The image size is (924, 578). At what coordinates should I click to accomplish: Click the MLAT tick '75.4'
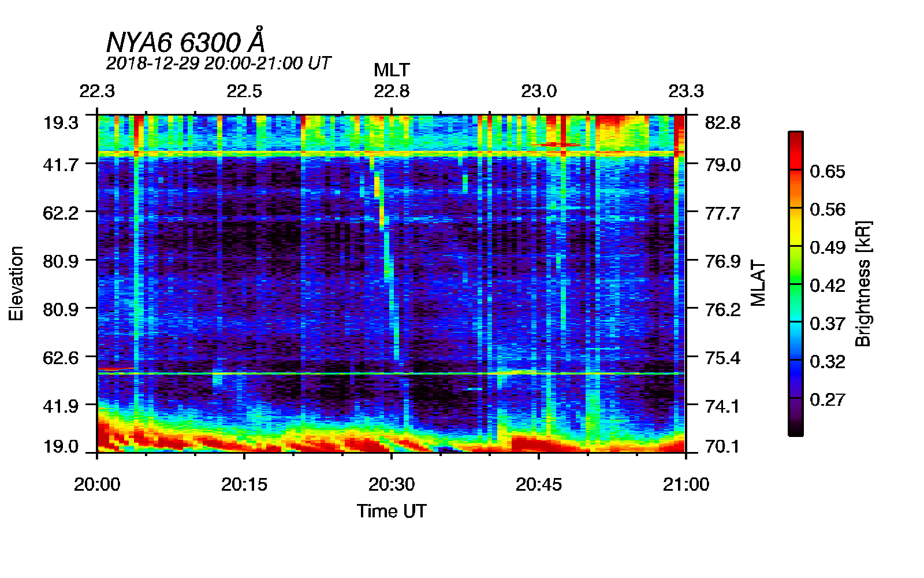[722, 358]
